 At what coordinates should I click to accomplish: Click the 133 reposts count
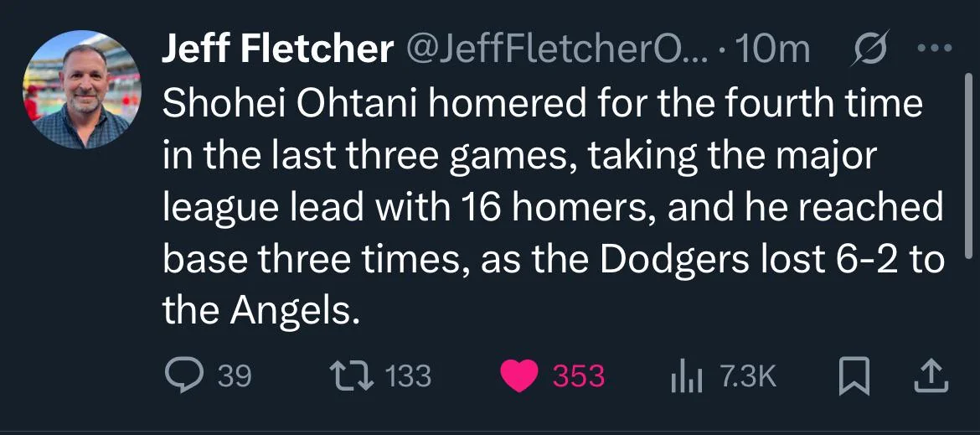pyautogui.click(x=408, y=376)
